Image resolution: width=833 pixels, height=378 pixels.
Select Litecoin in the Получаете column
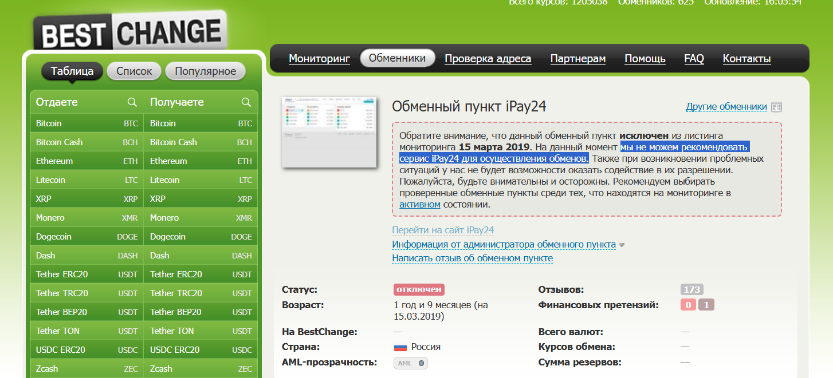(201, 180)
